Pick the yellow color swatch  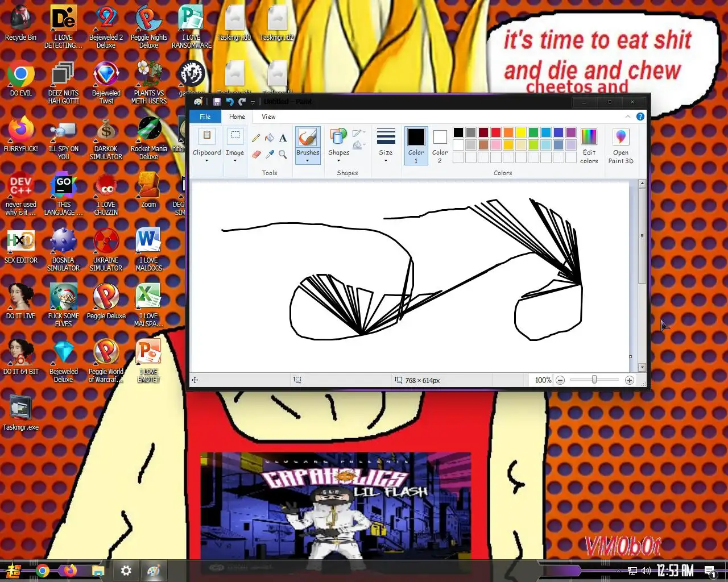click(521, 132)
